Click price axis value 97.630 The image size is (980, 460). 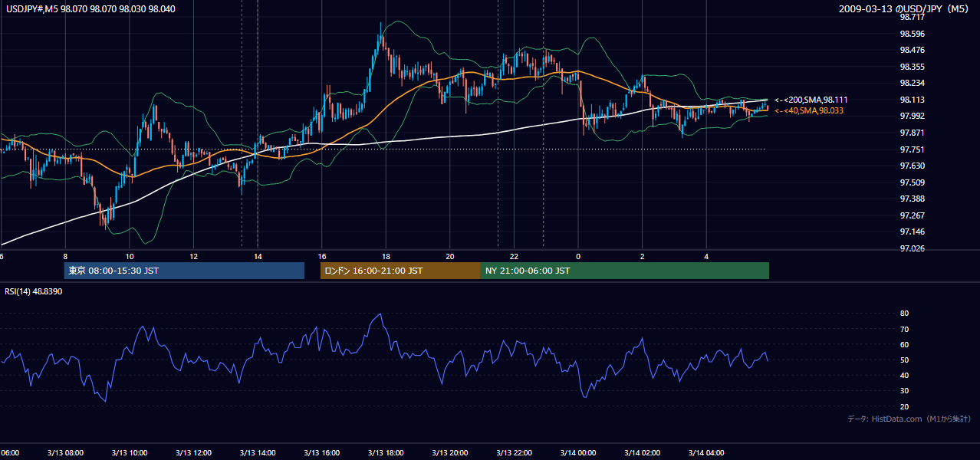pyautogui.click(x=912, y=166)
